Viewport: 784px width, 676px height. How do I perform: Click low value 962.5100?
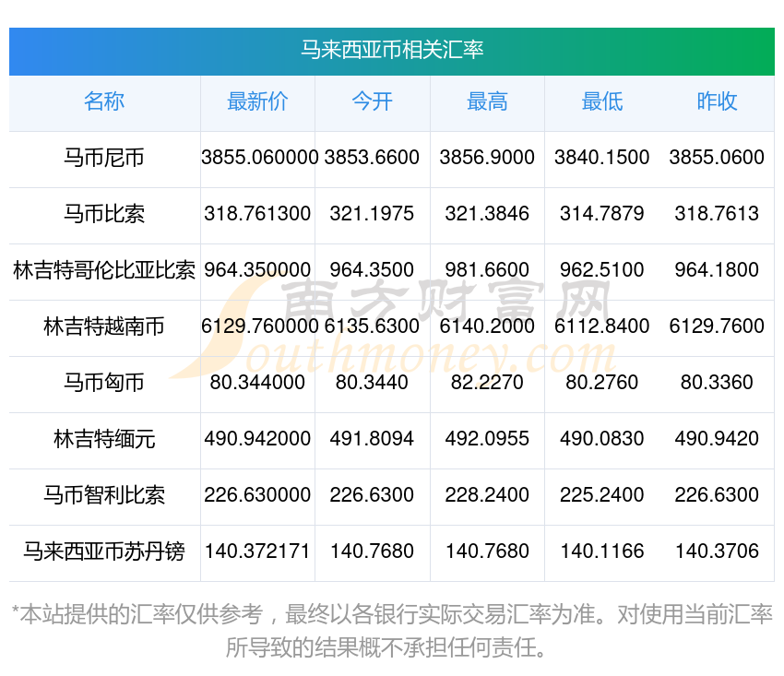[x=602, y=270]
